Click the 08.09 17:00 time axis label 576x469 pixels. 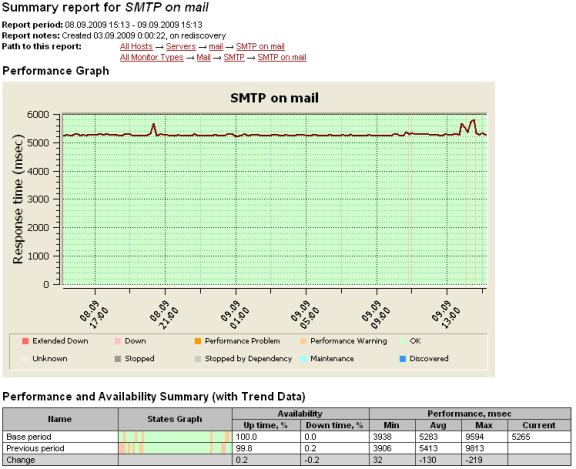point(94,315)
